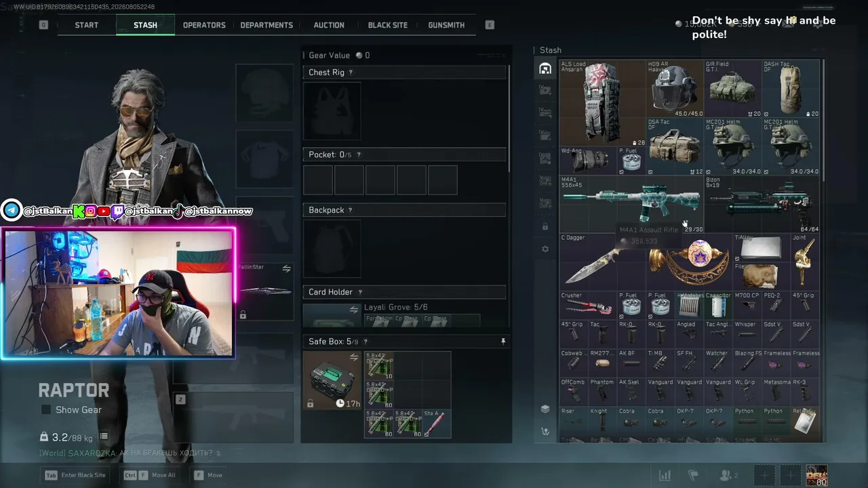Select the Capacitor item
868x488 pixels.
pyautogui.click(x=718, y=305)
